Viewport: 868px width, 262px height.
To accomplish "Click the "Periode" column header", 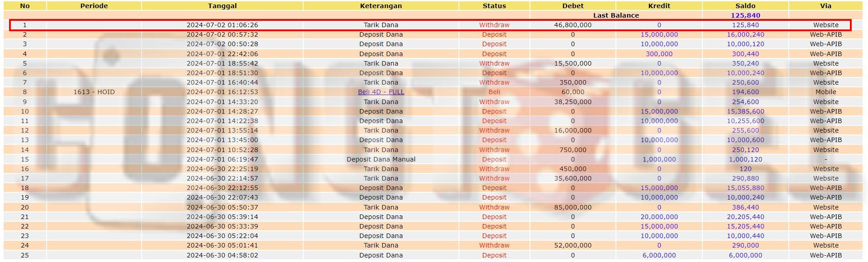I will click(94, 6).
